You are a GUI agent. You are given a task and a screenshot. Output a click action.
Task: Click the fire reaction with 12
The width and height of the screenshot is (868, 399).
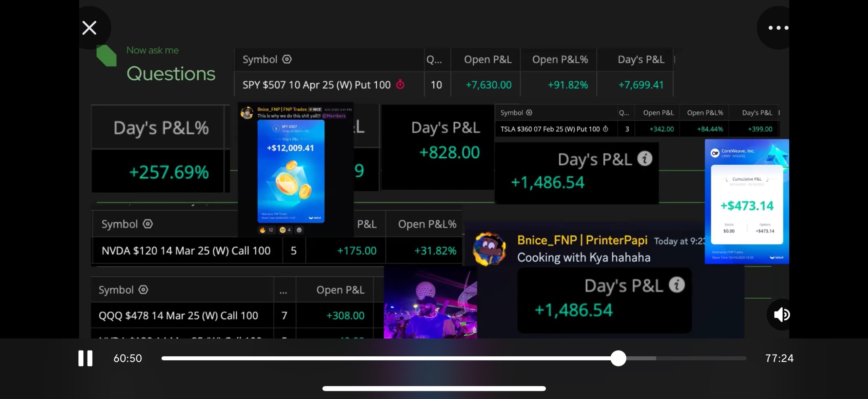tap(266, 230)
